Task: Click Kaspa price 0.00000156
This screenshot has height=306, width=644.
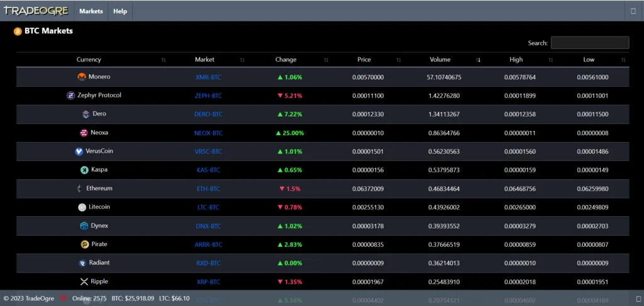Action: click(368, 170)
